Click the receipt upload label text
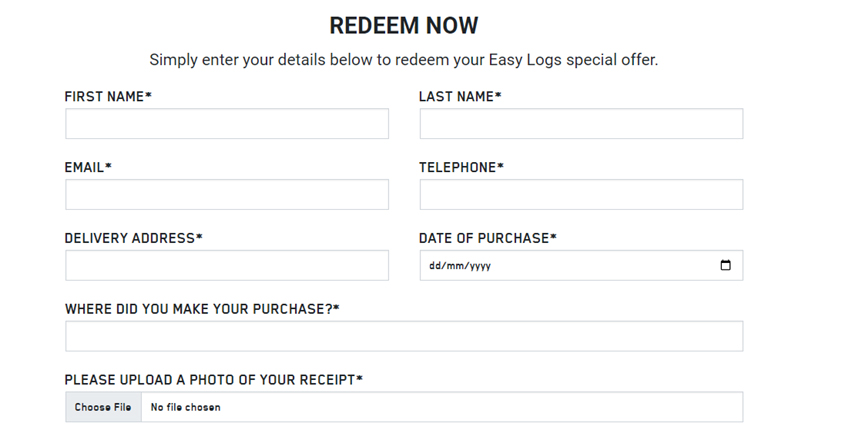842x438 pixels. pyautogui.click(x=214, y=380)
